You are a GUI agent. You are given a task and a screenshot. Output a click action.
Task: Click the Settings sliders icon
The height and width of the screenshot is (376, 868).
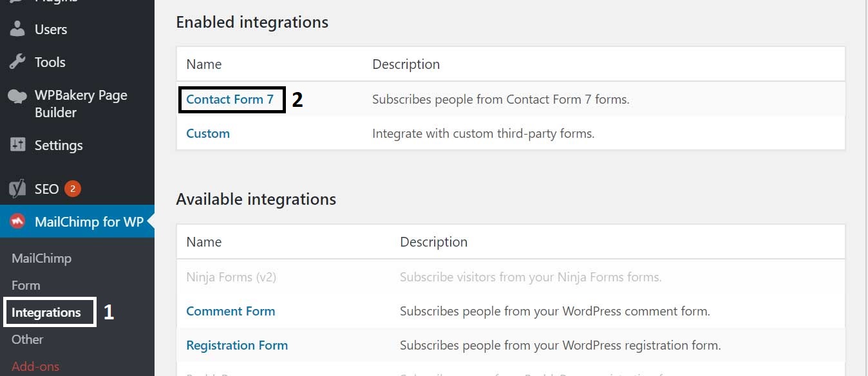pos(17,145)
